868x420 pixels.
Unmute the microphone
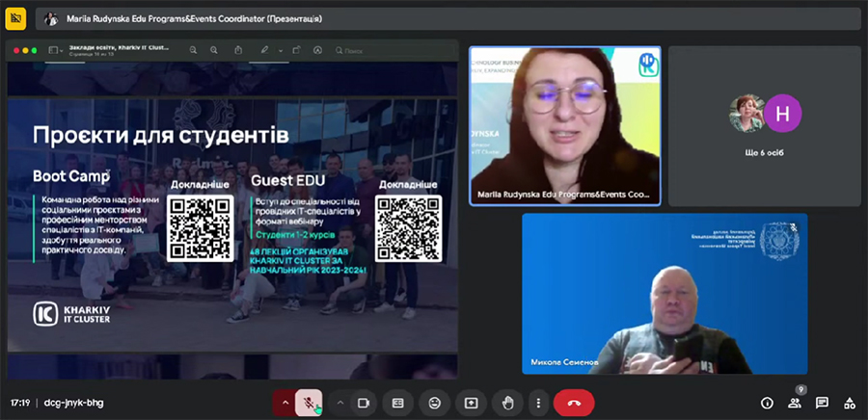309,403
